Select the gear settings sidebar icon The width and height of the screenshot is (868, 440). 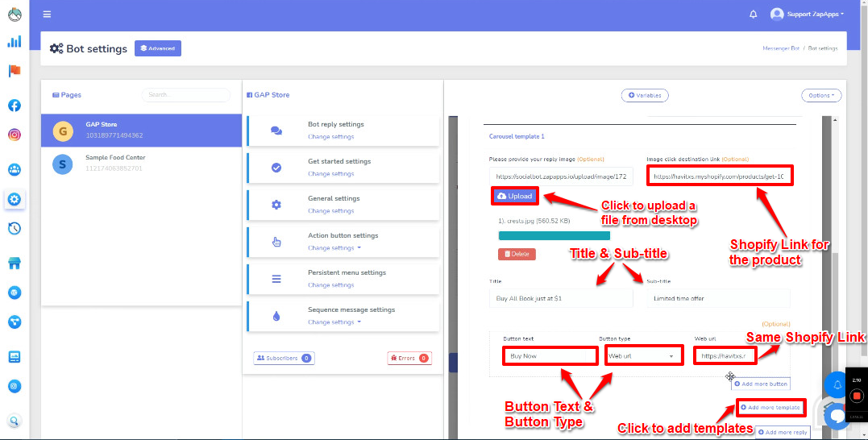(x=15, y=199)
